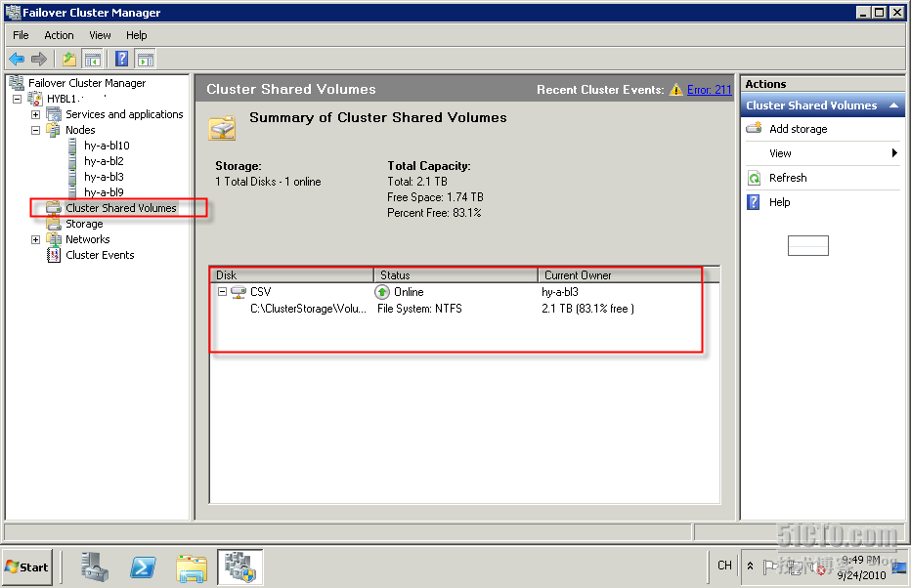Show hidden tray icons arrow
Image resolution: width=911 pixels, height=588 pixels.
pos(750,566)
